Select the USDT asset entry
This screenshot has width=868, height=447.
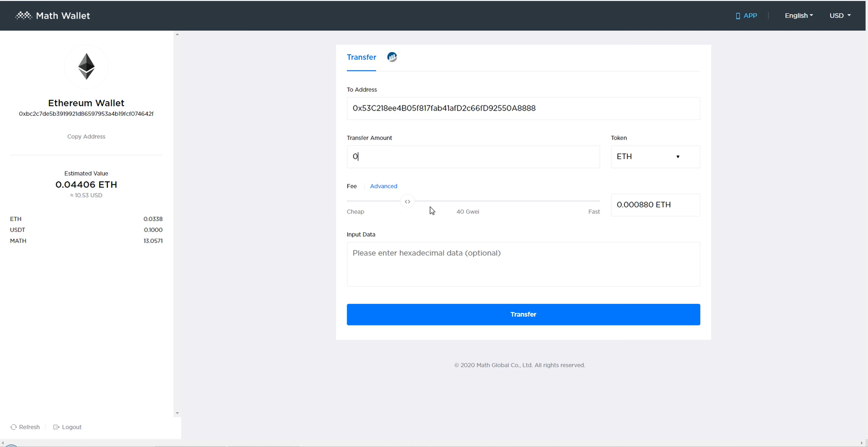coord(86,230)
